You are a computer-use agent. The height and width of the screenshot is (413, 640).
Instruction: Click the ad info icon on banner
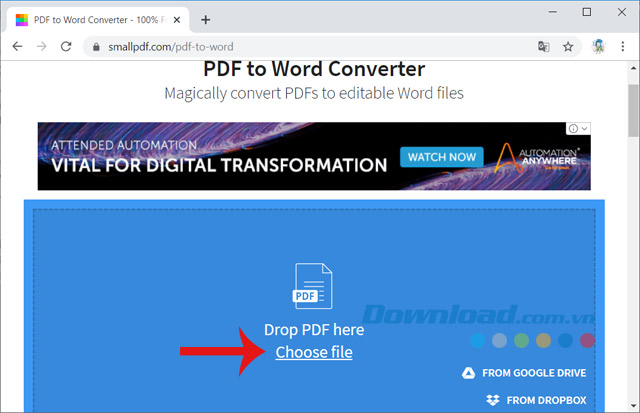(573, 129)
